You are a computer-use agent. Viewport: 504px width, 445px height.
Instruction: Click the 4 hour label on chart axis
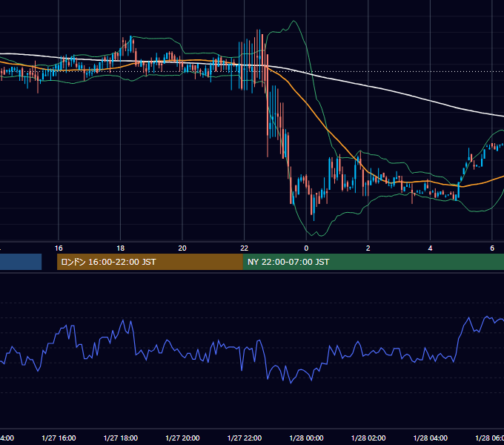tap(430, 248)
